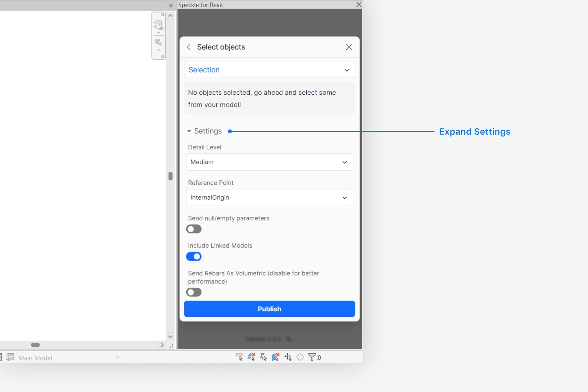This screenshot has width=588, height=392.
Task: Open the Detail Level Medium dropdown
Action: pos(269,162)
